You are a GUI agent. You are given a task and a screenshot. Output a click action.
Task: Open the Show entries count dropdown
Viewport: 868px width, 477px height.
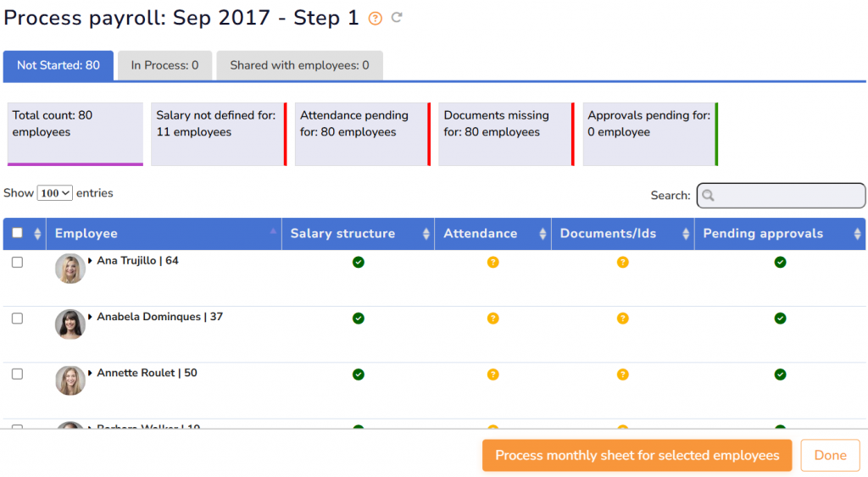pyautogui.click(x=55, y=193)
